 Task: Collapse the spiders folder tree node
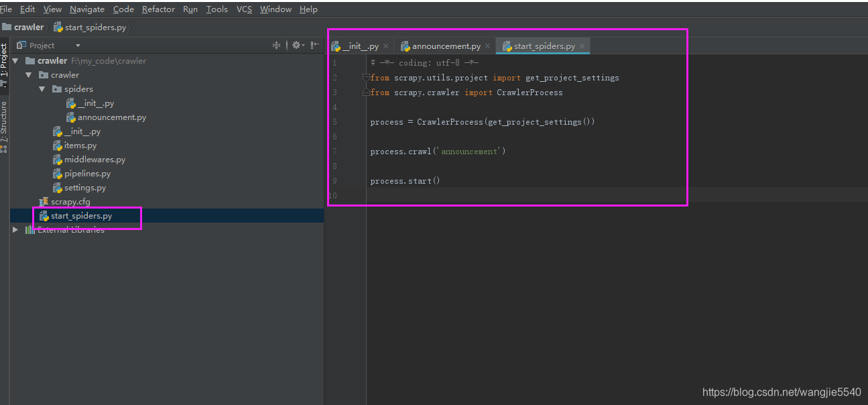click(42, 89)
